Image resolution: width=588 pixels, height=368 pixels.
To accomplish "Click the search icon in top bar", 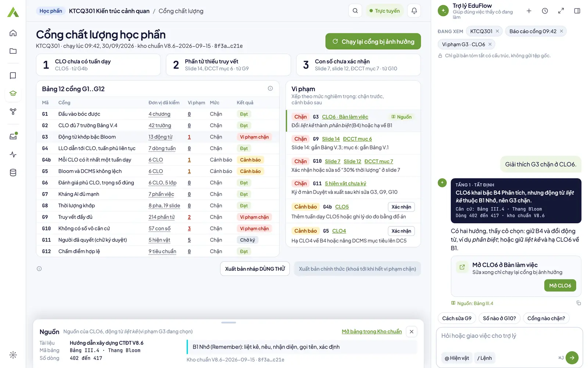I will click(355, 11).
